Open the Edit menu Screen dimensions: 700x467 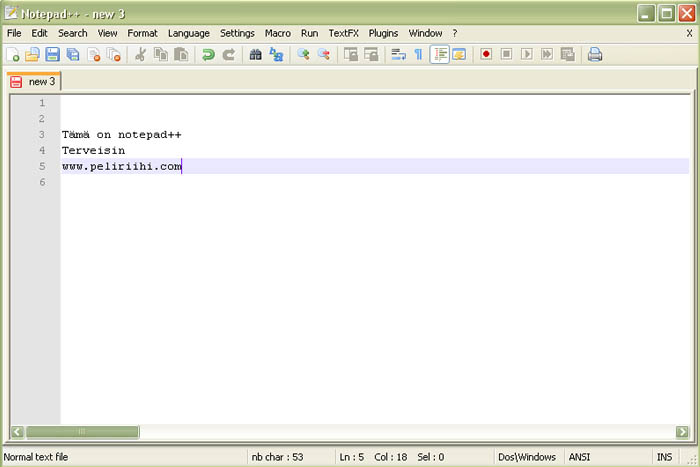[39, 33]
